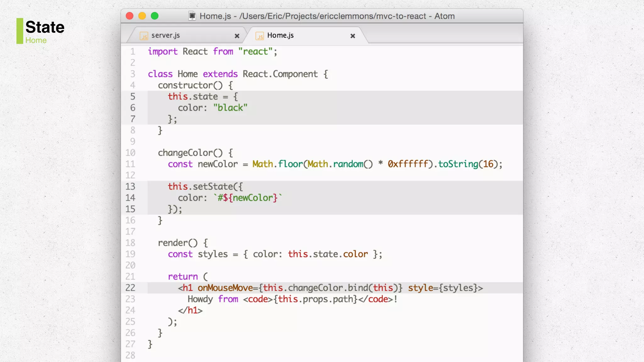Click 'Math.floor' on line 11
644x362 pixels.
coord(277,164)
